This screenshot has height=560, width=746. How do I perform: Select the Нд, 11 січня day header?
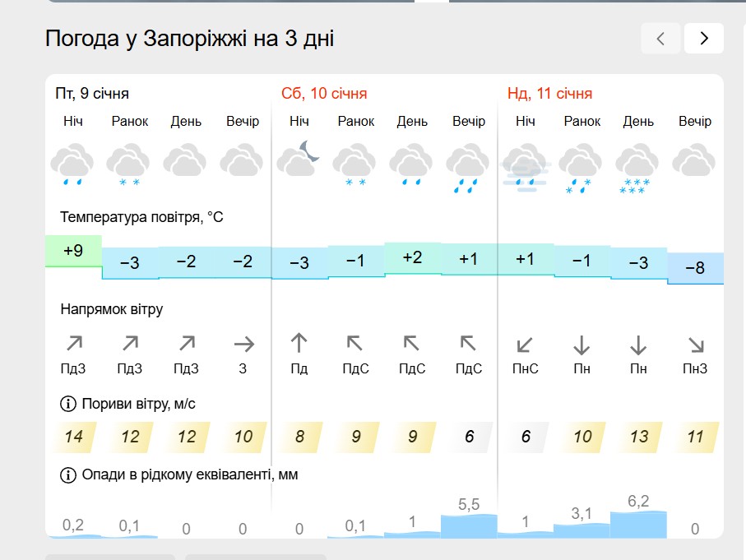tap(549, 94)
